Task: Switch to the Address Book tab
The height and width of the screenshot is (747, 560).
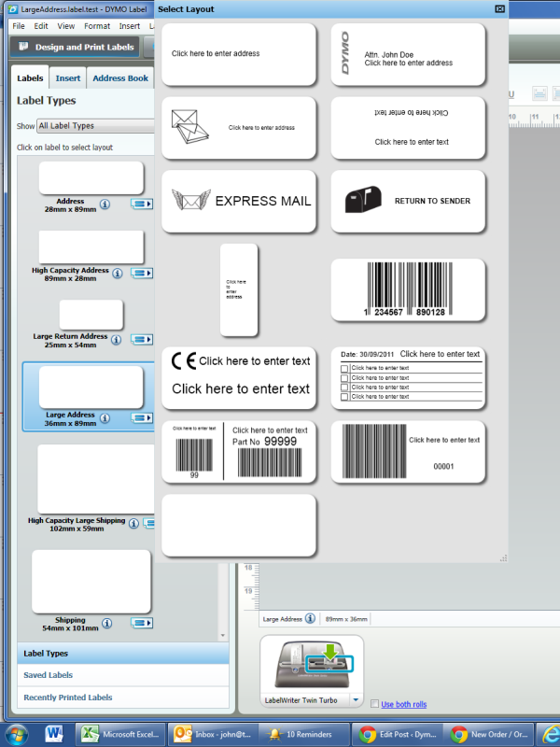Action: point(120,78)
